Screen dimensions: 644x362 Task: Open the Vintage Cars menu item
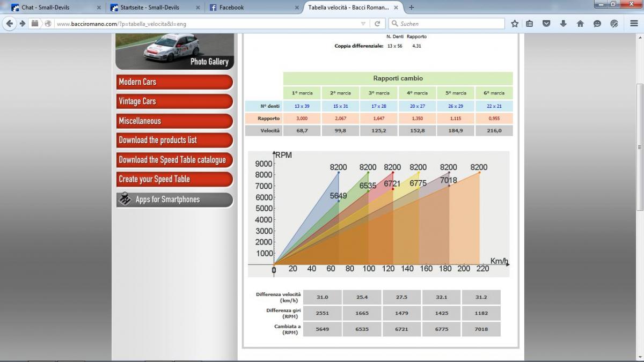pos(174,101)
